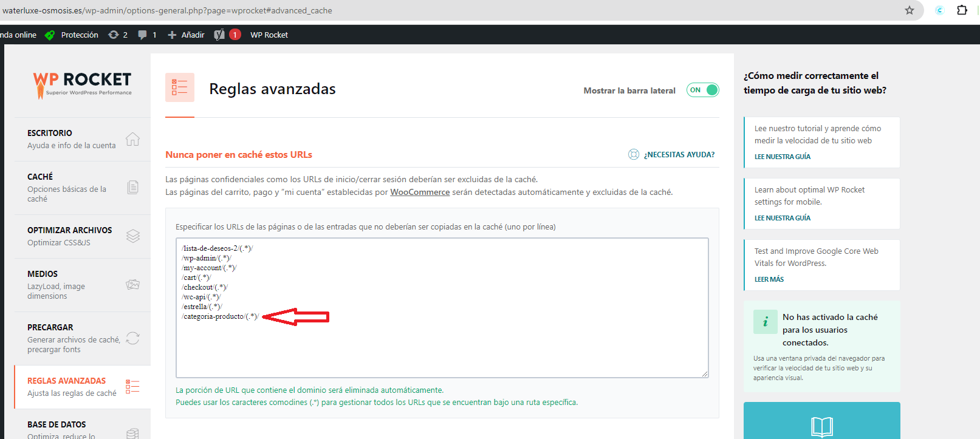This screenshot has height=439, width=980.
Task: Click the /my-account/(.*)/ line
Action: click(x=209, y=268)
